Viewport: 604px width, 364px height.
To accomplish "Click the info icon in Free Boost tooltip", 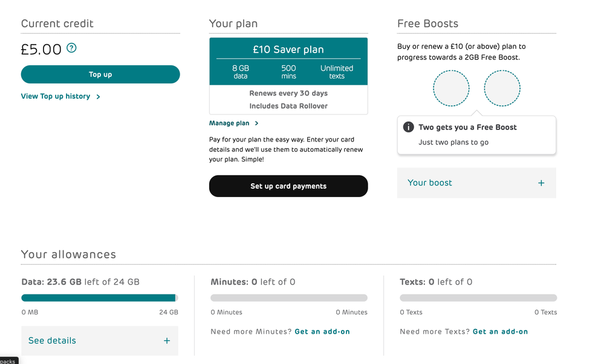I will (x=409, y=127).
